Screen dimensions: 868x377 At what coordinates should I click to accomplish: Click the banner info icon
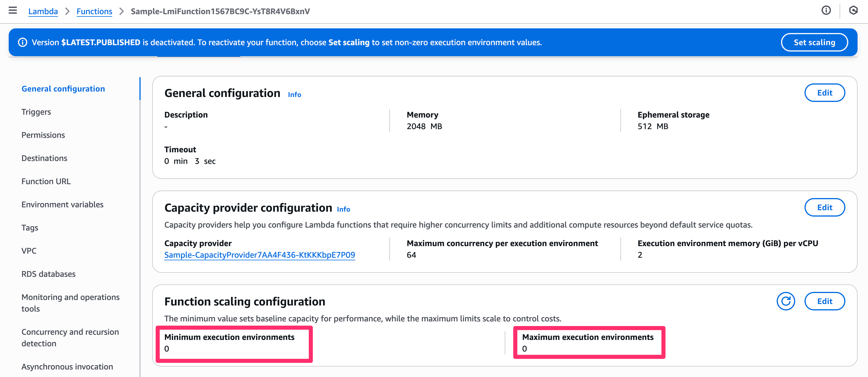(x=23, y=42)
